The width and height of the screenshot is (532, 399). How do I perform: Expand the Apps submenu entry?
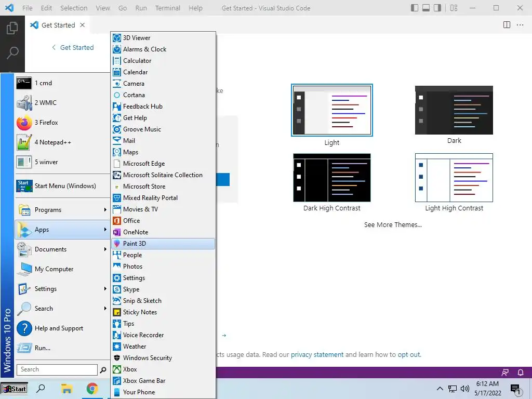point(62,229)
